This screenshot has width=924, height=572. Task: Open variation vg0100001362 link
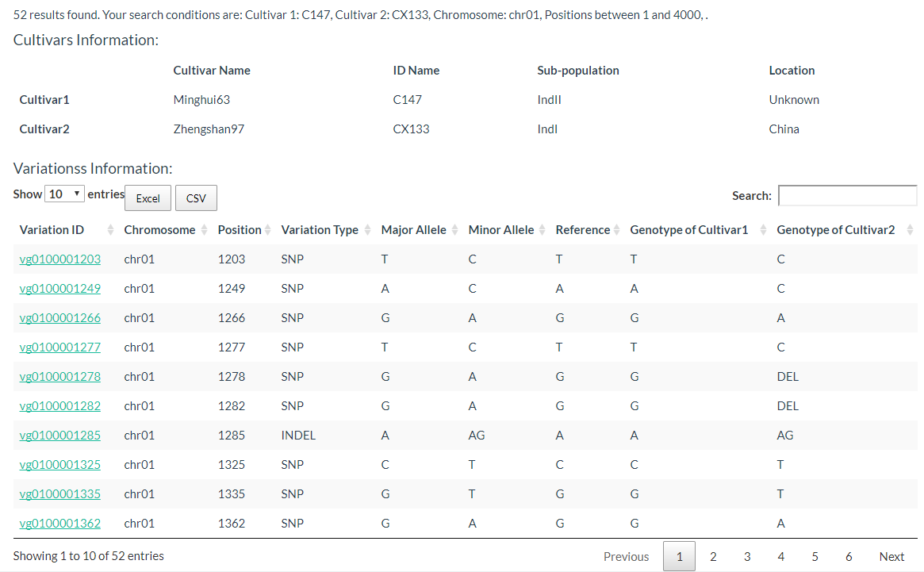tap(60, 523)
